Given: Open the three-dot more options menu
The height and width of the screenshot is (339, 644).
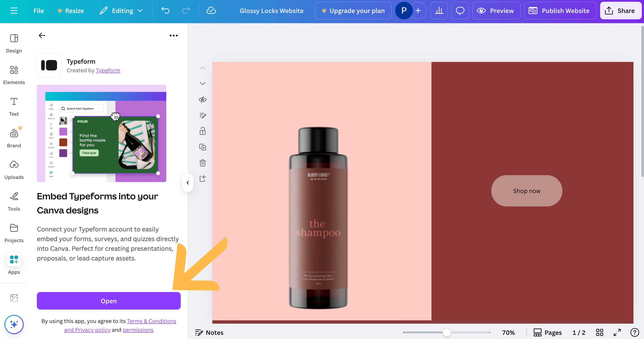Looking at the screenshot, I should tap(174, 36).
